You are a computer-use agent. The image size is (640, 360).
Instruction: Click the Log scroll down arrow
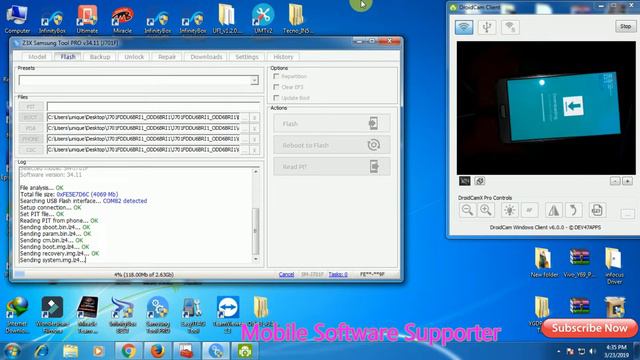pos(256,259)
